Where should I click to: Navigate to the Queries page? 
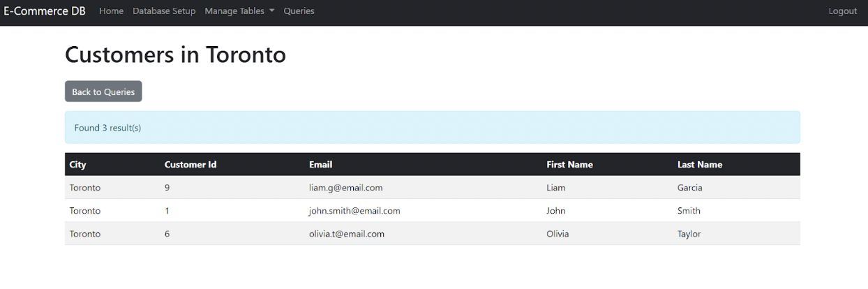pyautogui.click(x=299, y=11)
